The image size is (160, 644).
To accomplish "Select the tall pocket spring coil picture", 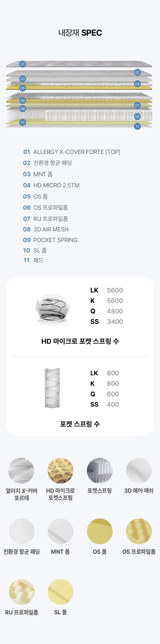I will pyautogui.click(x=52, y=388).
